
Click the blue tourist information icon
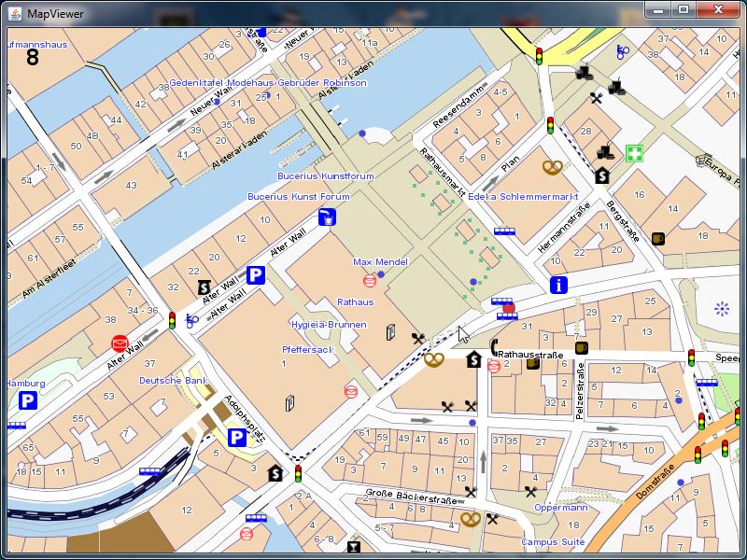[x=559, y=286]
